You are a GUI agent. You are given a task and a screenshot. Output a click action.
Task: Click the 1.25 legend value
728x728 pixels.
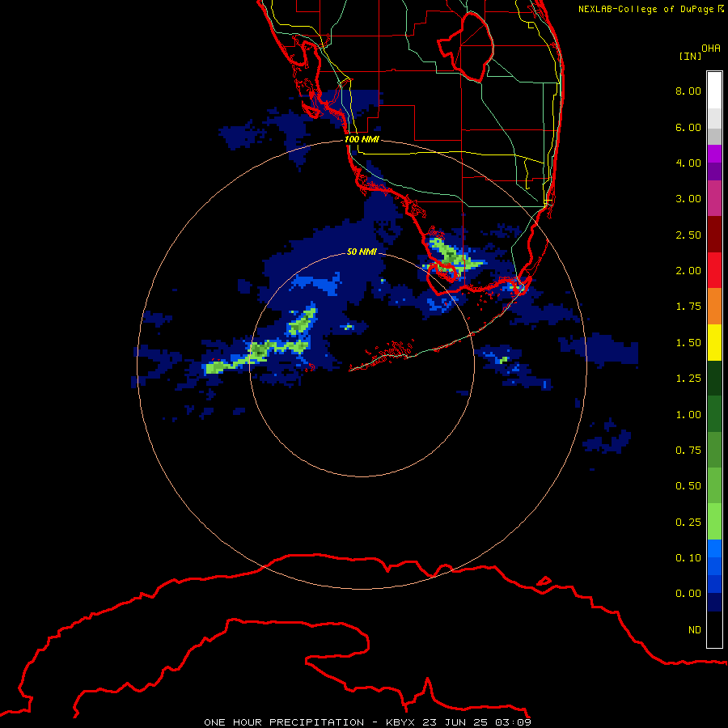pyautogui.click(x=688, y=379)
